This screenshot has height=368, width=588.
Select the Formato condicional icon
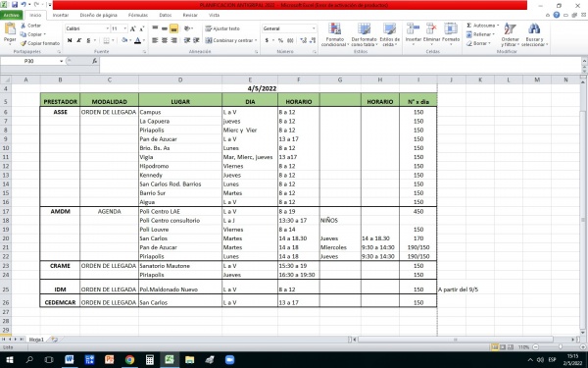(334, 28)
